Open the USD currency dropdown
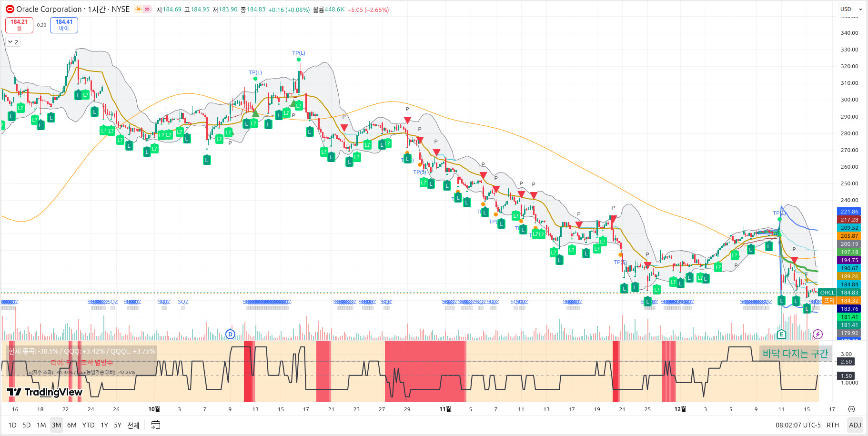Viewport: 868px width, 436px height. [851, 9]
